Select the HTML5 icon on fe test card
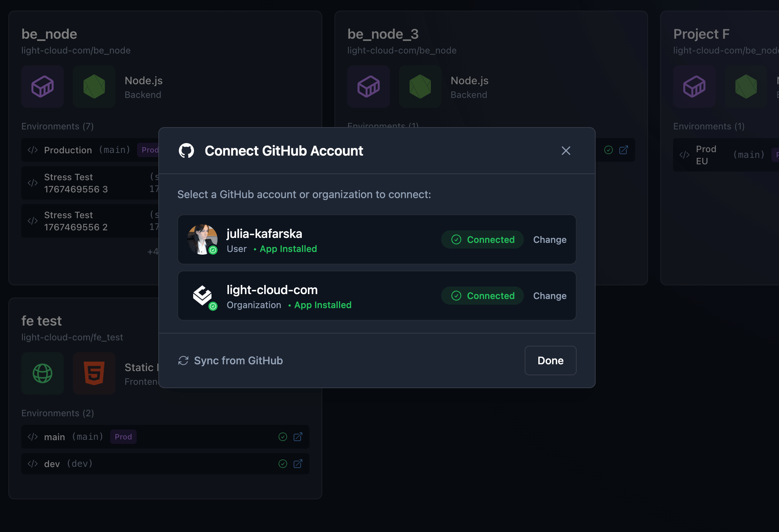 tap(94, 373)
